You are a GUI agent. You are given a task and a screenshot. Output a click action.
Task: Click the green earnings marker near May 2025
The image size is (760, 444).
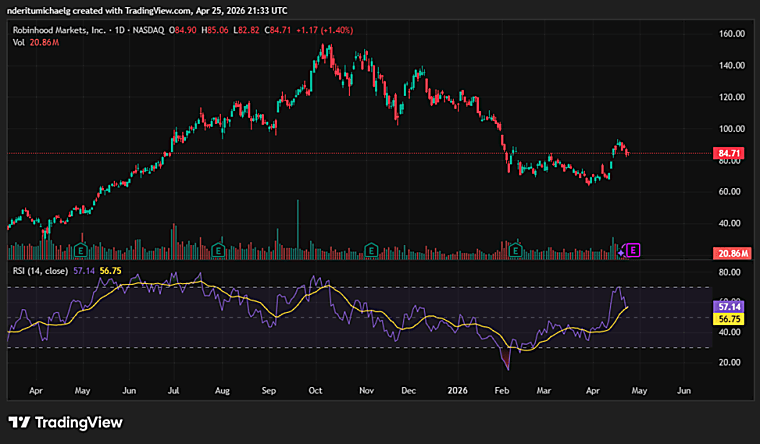(x=81, y=251)
